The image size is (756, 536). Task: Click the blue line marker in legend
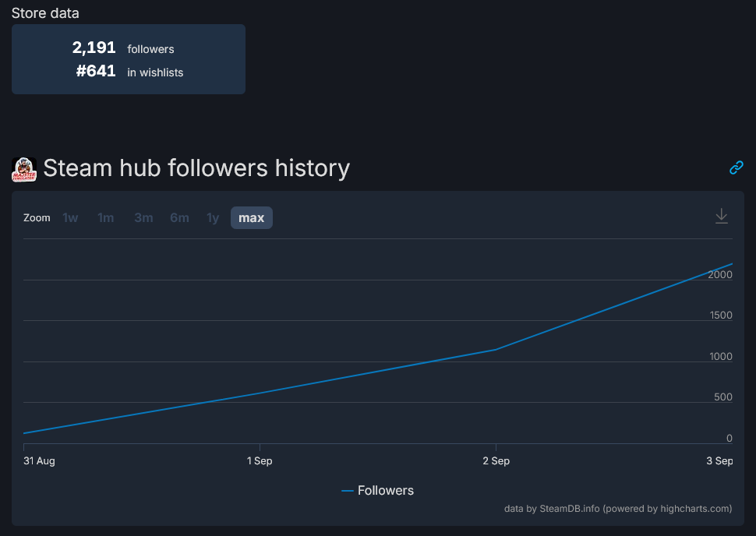pyautogui.click(x=348, y=491)
